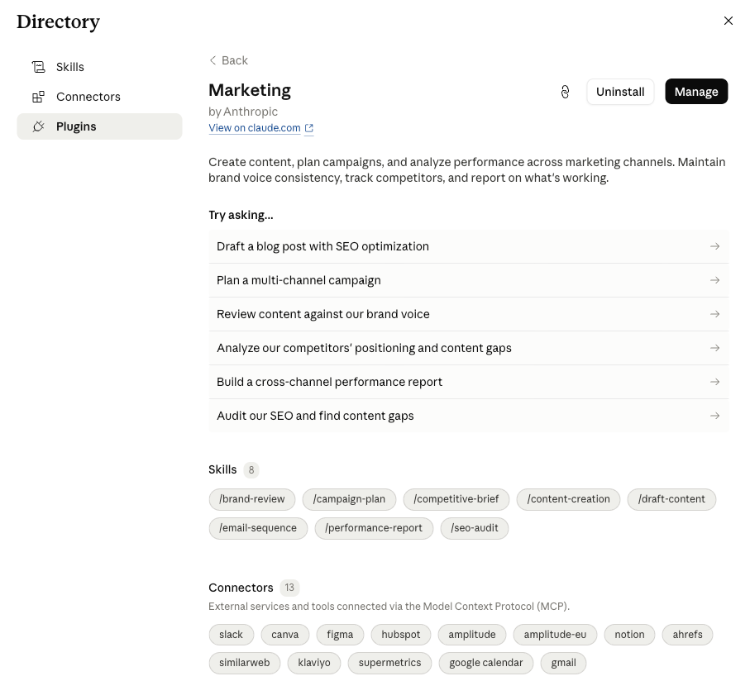Screen dimensions: 750x700
Task: Click arrow for Audit our SEO row
Action: [714, 416]
